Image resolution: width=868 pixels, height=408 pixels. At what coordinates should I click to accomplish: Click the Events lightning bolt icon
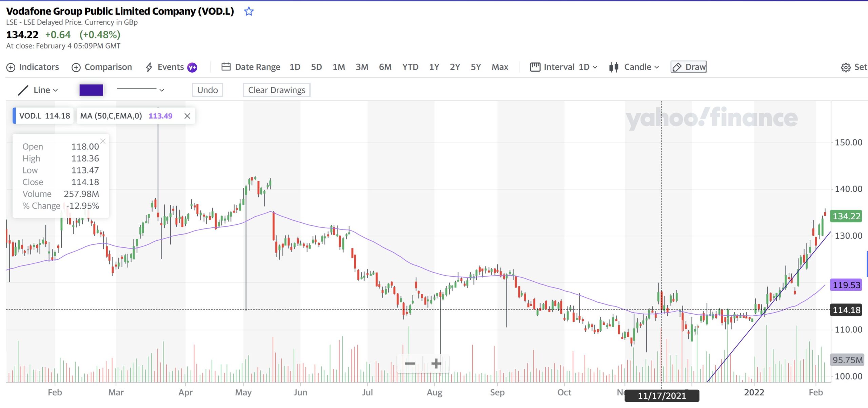tap(149, 67)
